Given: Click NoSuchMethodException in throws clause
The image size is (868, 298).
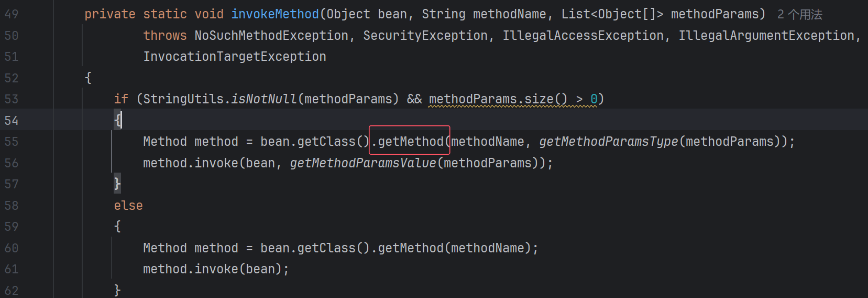Looking at the screenshot, I should coord(271,36).
